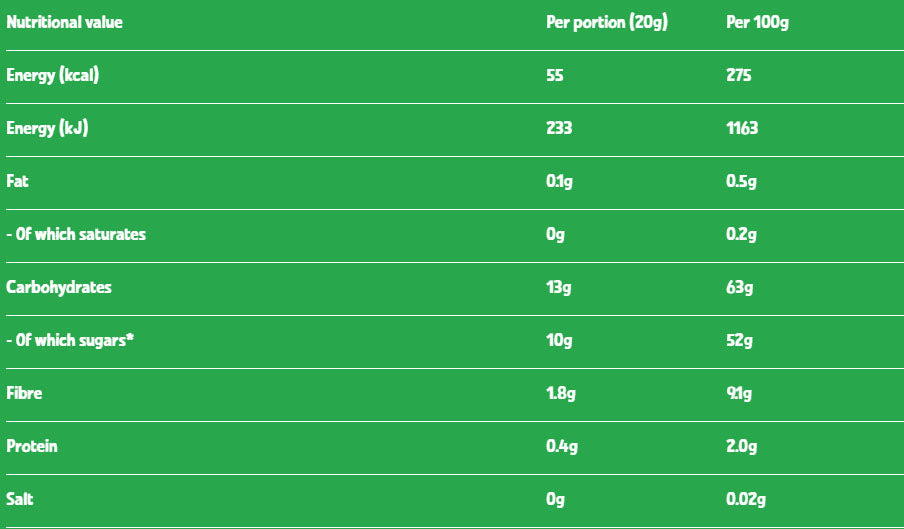Select the "Per portion (20g)" column header
The image size is (904, 529).
click(606, 22)
